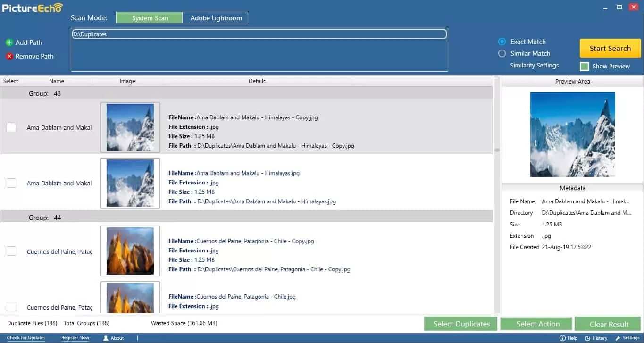Image resolution: width=644 pixels, height=343 pixels.
Task: Check the box for Patagonia - Chile - Copy.jpg
Action: [11, 251]
